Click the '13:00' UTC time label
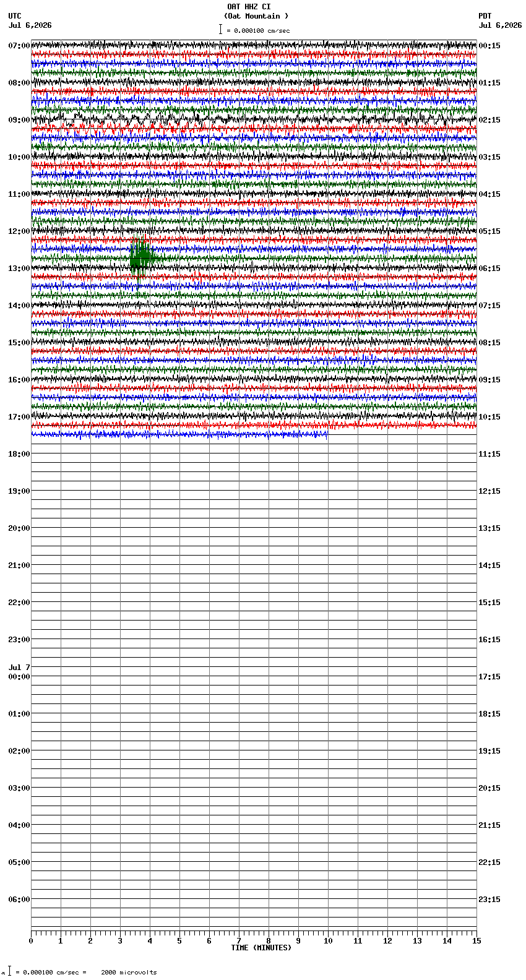Screen dimensions: 526x980 (x=19, y=269)
